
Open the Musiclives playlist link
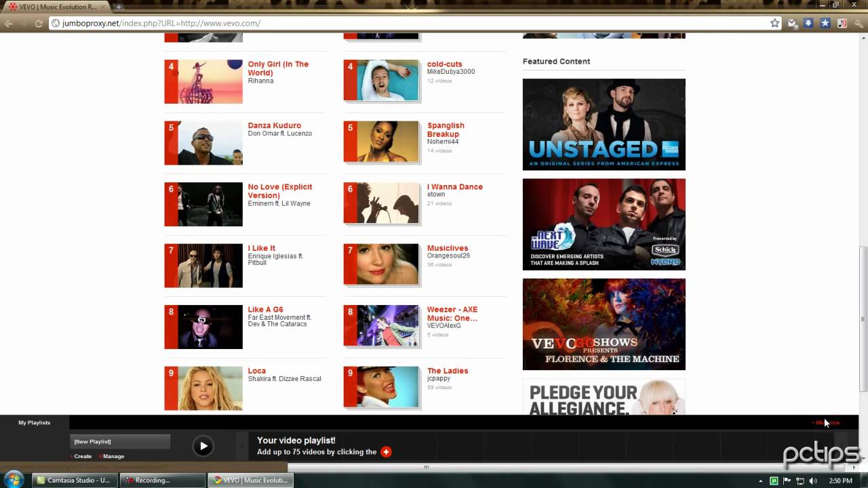(448, 248)
